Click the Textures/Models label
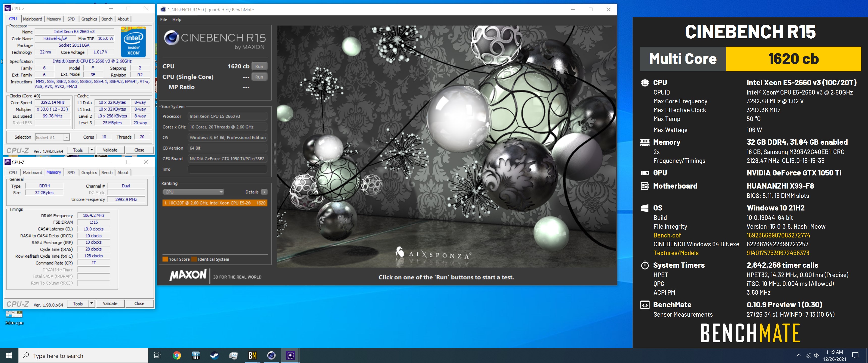The width and height of the screenshot is (868, 363). coord(675,253)
